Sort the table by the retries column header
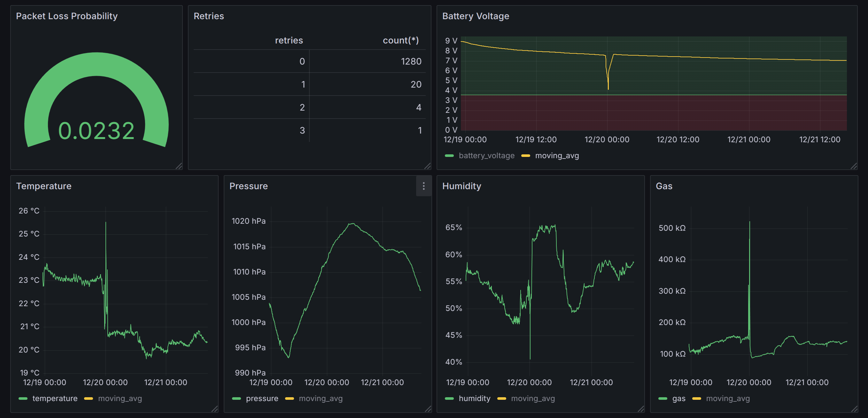 click(x=289, y=40)
